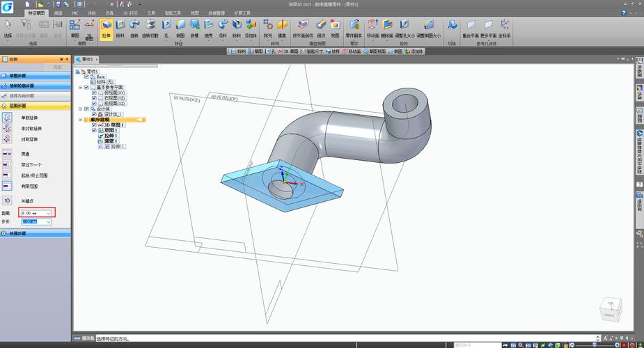Open the 视图 ribbon tab
Image resolution: width=644 pixels, height=348 pixels.
[x=195, y=13]
